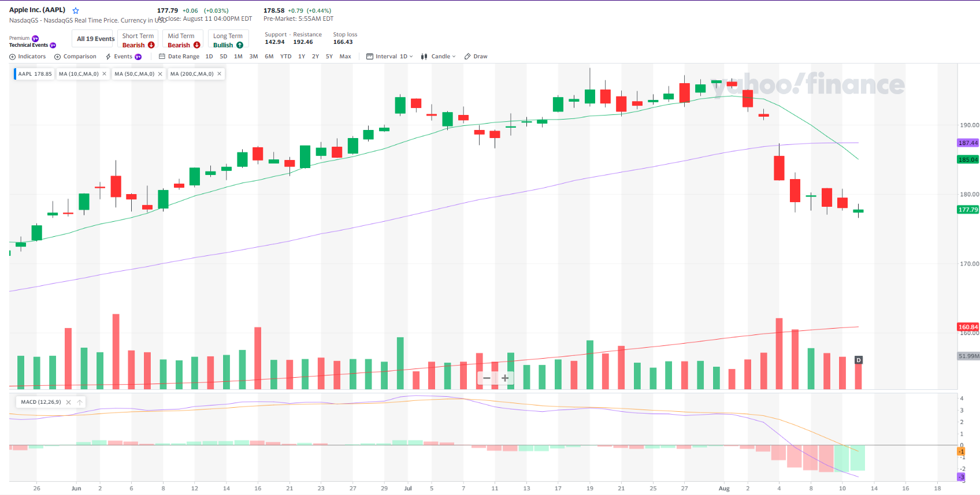This screenshot has height=495, width=980.
Task: Click the Long Term bullish up-arrow icon
Action: coord(240,45)
